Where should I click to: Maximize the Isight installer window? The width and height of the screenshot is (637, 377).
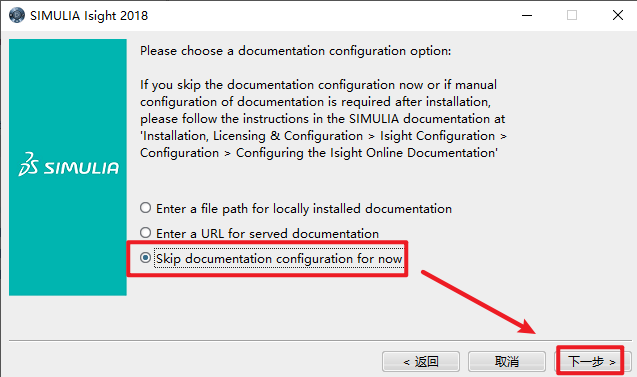(x=572, y=15)
